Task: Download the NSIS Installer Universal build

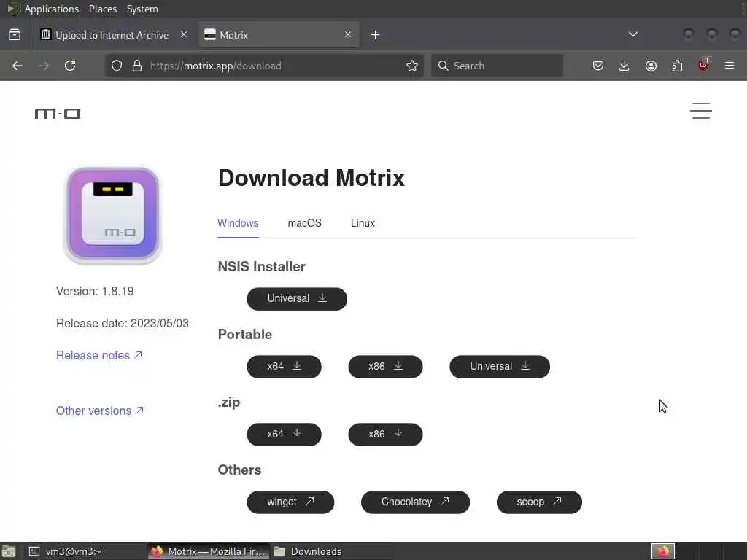Action: pos(297,298)
